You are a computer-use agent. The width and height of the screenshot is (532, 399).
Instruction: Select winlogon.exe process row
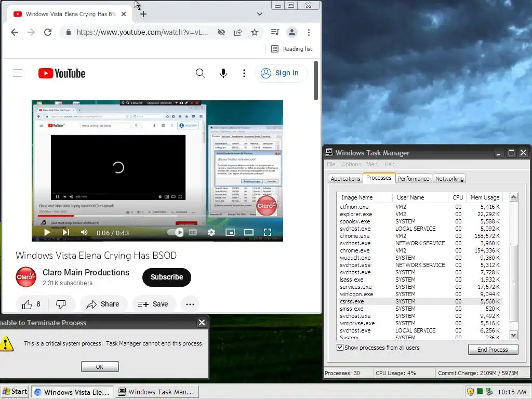(x=420, y=294)
